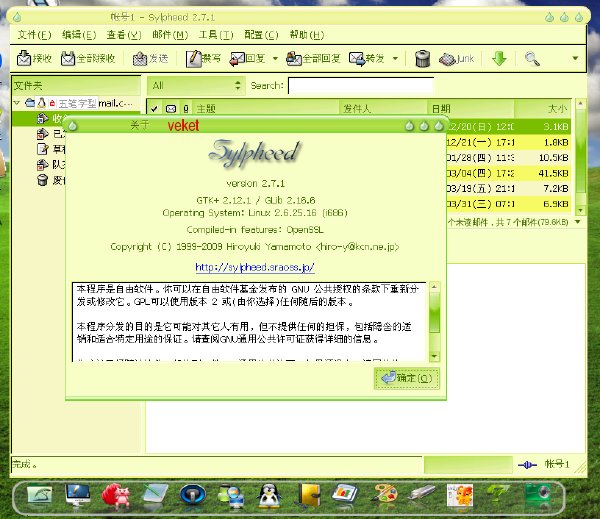This screenshot has width=600, height=519.
Task: Open the 工具(T) menu
Action: [x=216, y=35]
